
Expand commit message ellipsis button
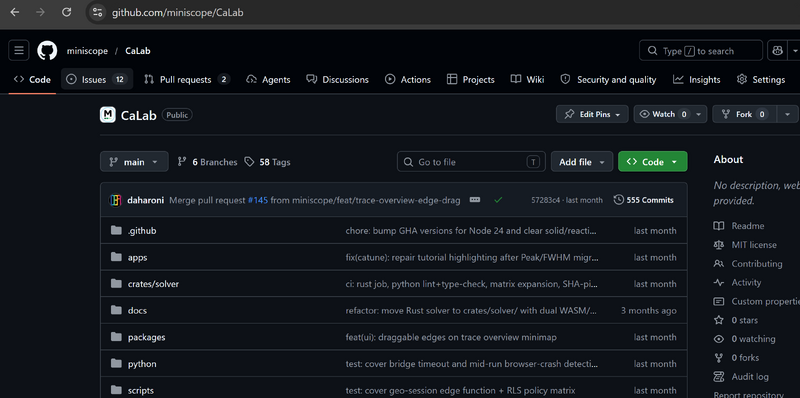(474, 200)
